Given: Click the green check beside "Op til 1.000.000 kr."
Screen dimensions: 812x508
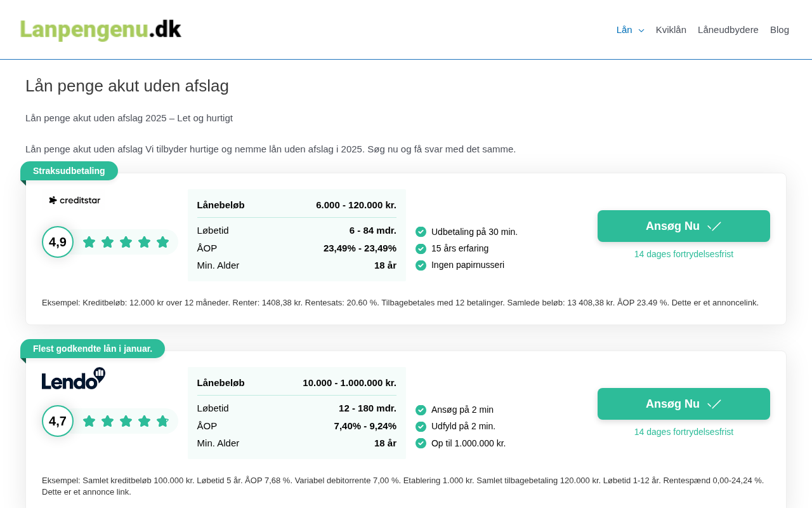Looking at the screenshot, I should (421, 443).
